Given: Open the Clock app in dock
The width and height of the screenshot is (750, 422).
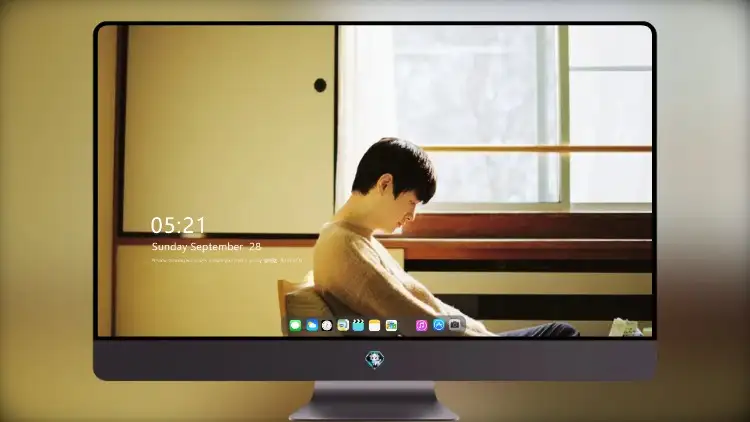Looking at the screenshot, I should (x=327, y=325).
